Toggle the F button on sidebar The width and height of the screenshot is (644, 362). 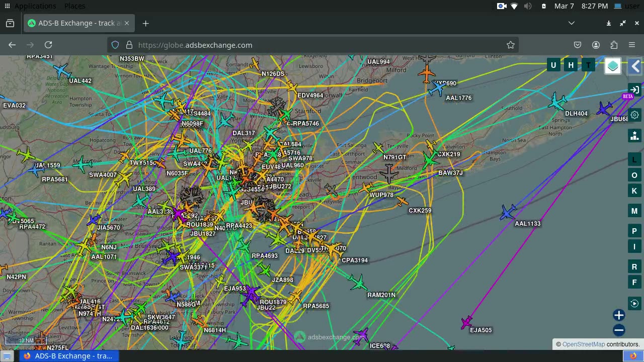click(634, 282)
